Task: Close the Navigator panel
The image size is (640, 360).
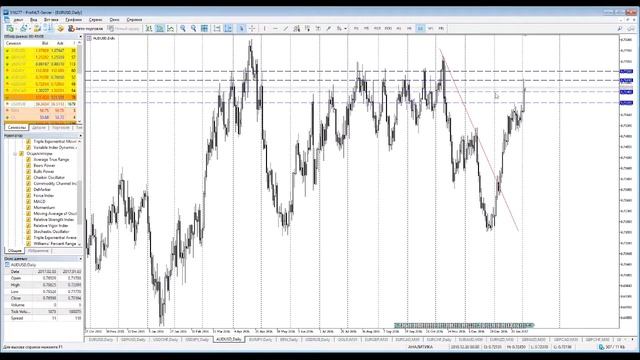Action: pos(80,136)
